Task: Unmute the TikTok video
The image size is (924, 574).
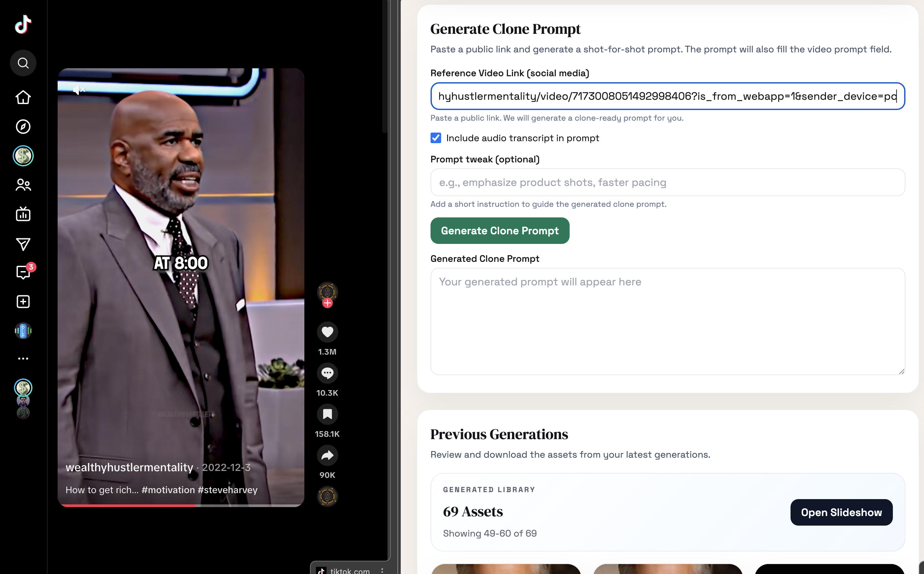Action: click(78, 89)
